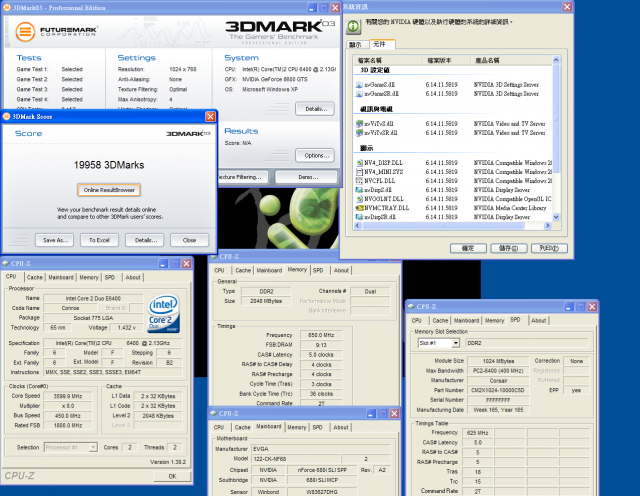Image resolution: width=640 pixels, height=496 pixels.
Task: Select the NVOGLNT.DLL file icon
Action: pyautogui.click(x=359, y=199)
